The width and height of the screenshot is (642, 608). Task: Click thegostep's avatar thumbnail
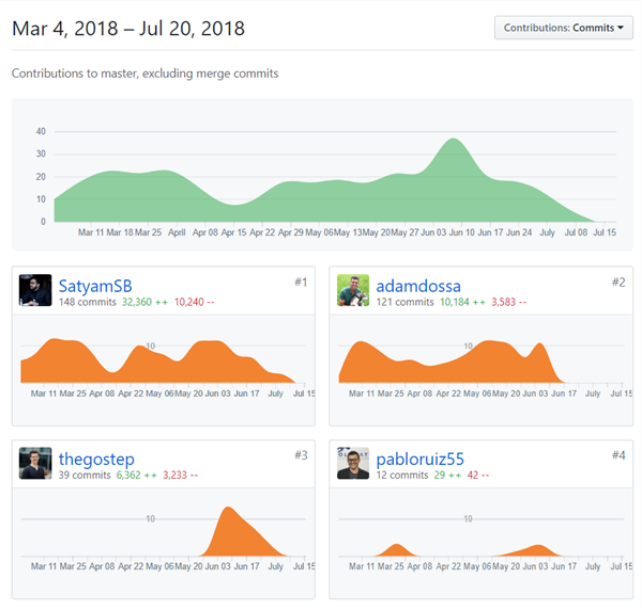point(35,463)
